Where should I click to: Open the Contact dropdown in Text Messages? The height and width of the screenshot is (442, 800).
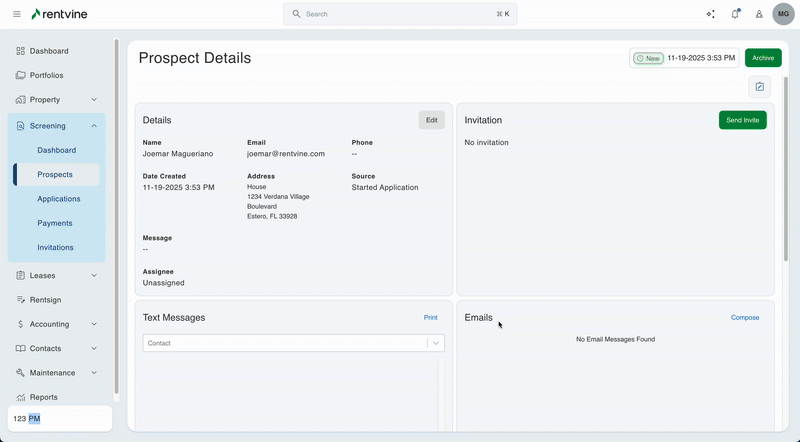293,343
